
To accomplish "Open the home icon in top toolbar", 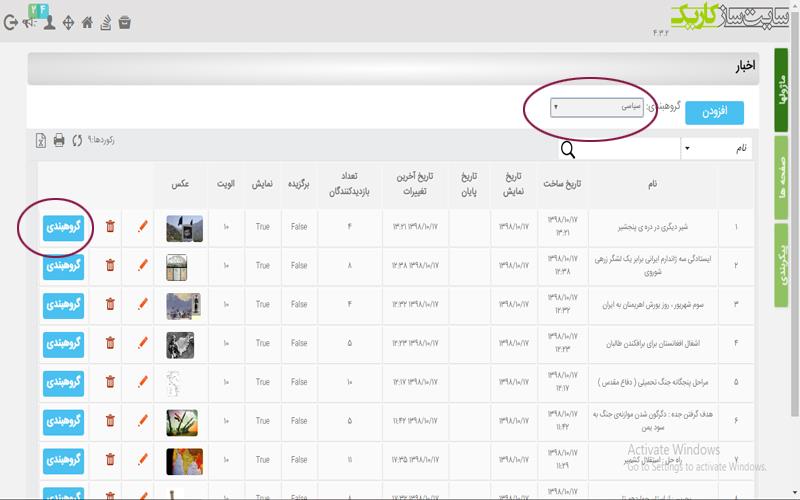I will [87, 22].
